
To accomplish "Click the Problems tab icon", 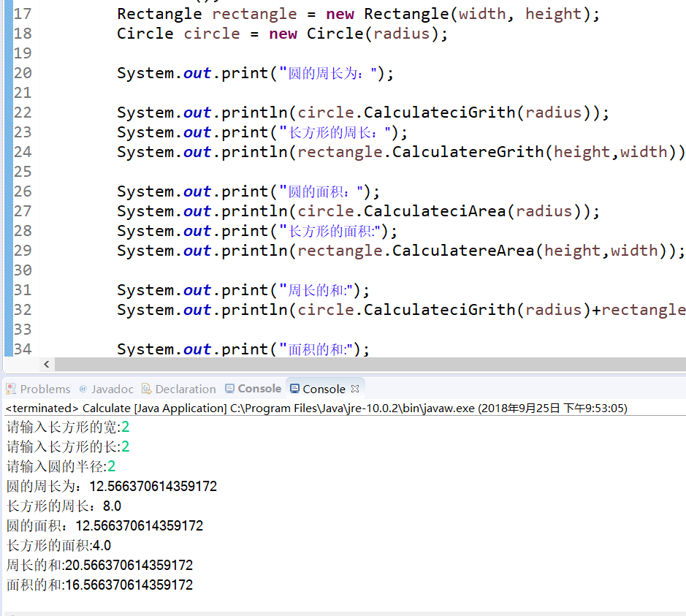I will tap(11, 389).
